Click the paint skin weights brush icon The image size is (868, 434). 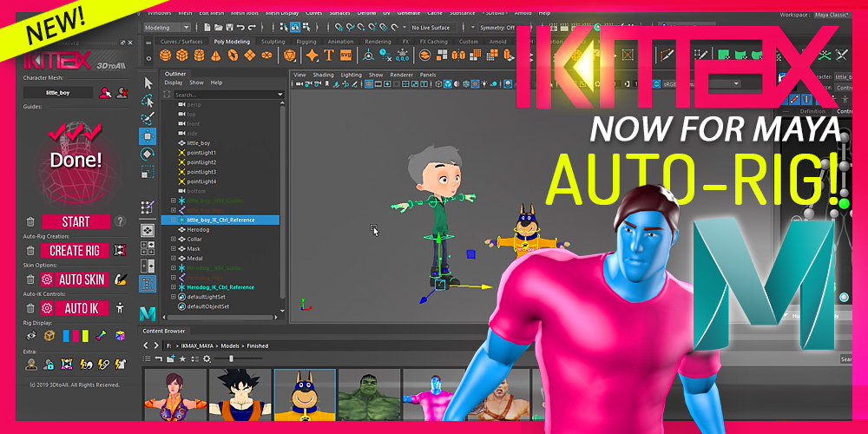(x=121, y=279)
